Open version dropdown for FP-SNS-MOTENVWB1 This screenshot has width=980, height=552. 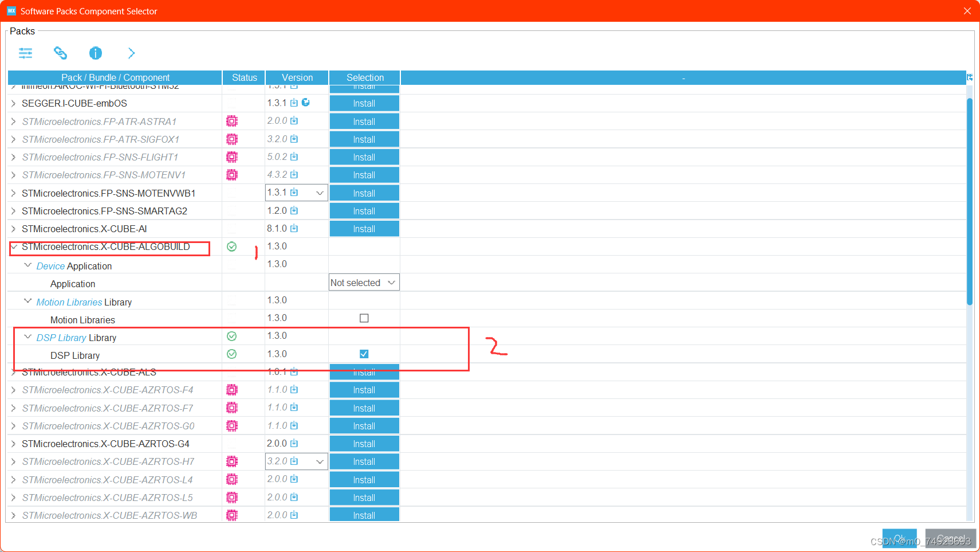[x=320, y=193]
